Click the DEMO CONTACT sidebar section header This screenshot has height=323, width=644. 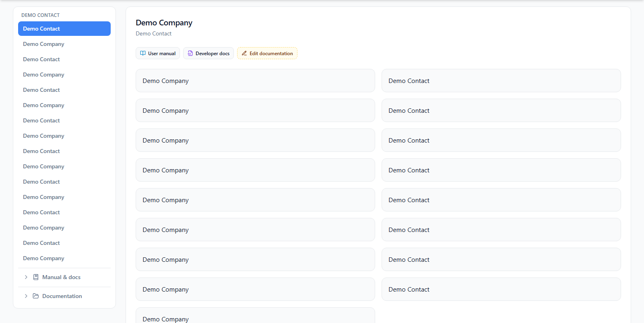pos(40,15)
